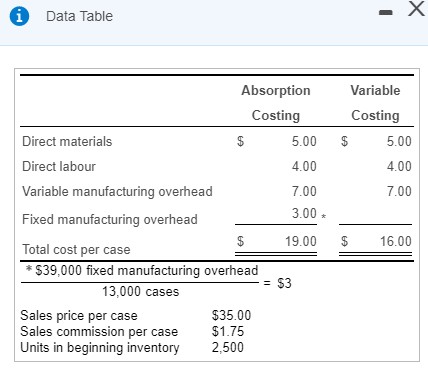Select 'Total cost per case' label
Screen dimensions: 428x371
76,250
